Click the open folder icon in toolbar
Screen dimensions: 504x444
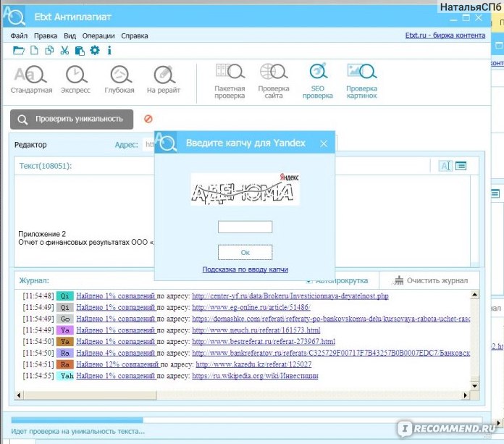(x=18, y=51)
